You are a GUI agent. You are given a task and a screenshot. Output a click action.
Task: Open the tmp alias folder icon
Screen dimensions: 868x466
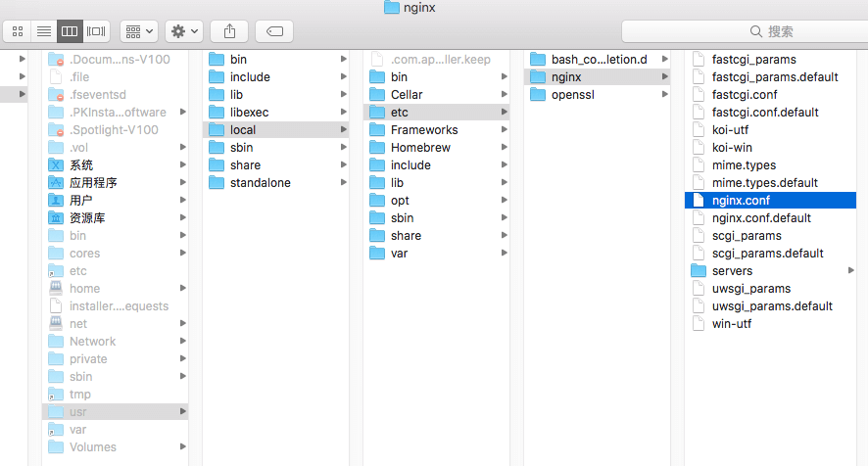[56, 395]
